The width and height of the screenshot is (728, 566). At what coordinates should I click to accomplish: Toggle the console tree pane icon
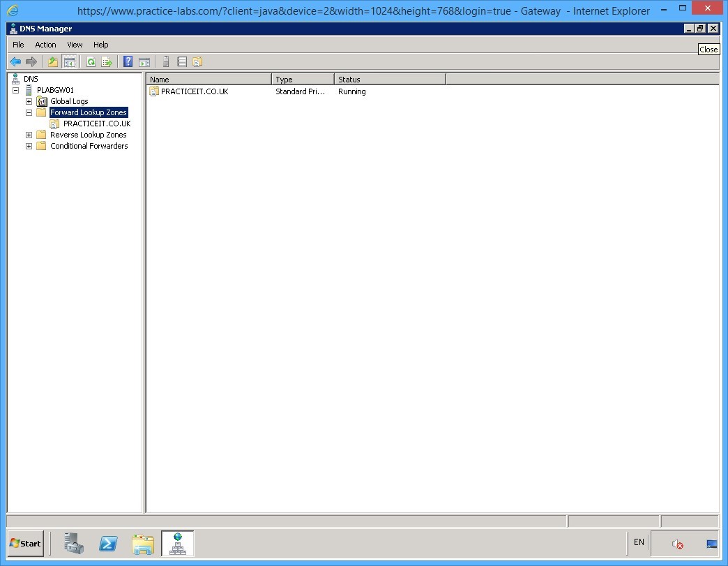(x=70, y=61)
